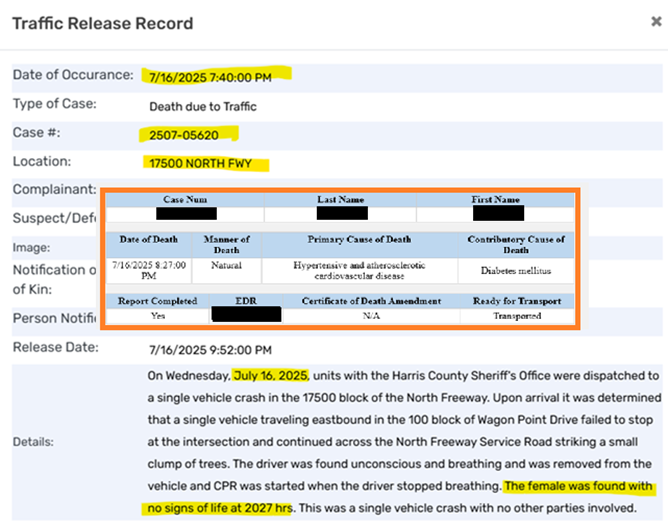Image resolution: width=668 pixels, height=524 pixels.
Task: Click the 'Traffic Release Record' title
Action: (x=103, y=23)
